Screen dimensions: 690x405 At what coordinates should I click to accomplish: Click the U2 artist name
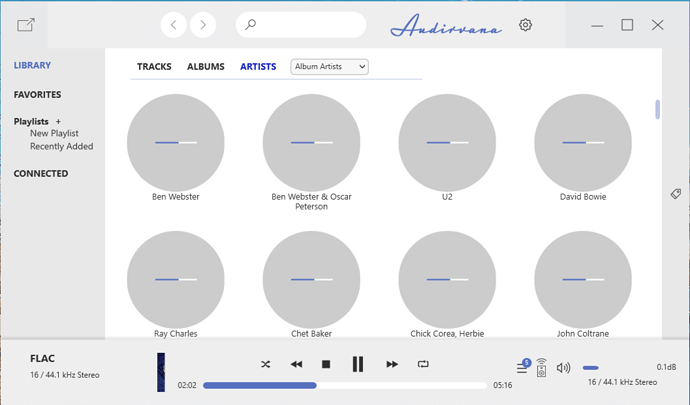coord(447,197)
